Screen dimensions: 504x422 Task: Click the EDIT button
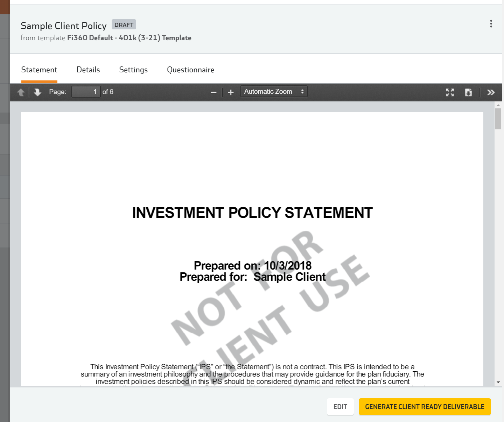click(x=340, y=407)
